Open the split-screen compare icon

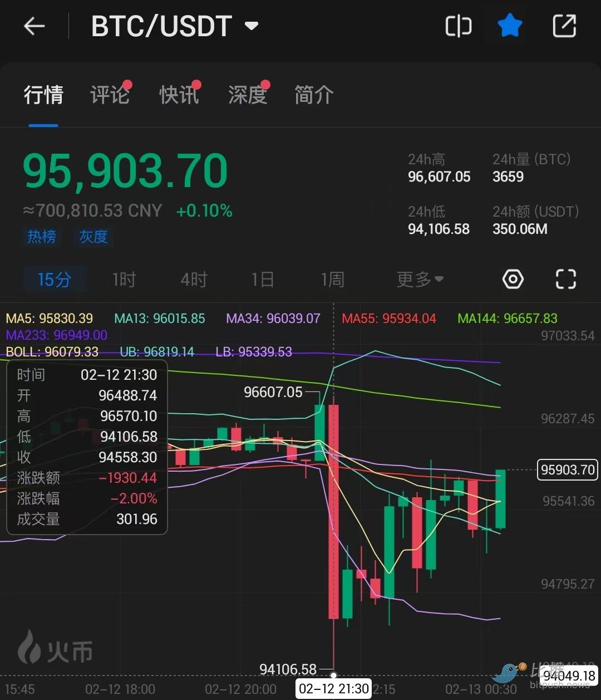click(459, 26)
